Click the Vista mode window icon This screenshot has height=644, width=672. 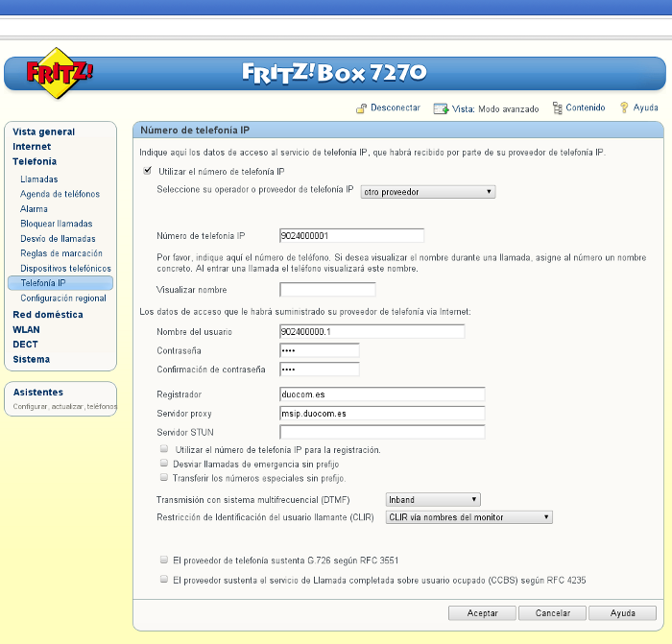[441, 108]
